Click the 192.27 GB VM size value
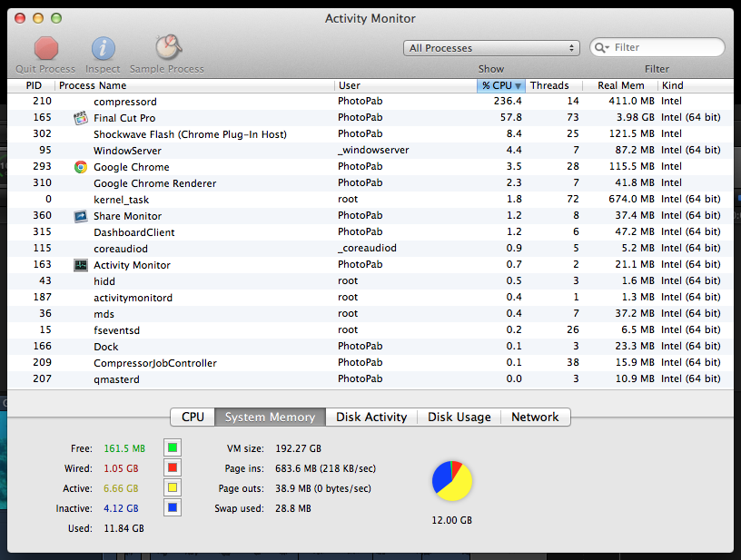741x560 pixels. (x=298, y=448)
